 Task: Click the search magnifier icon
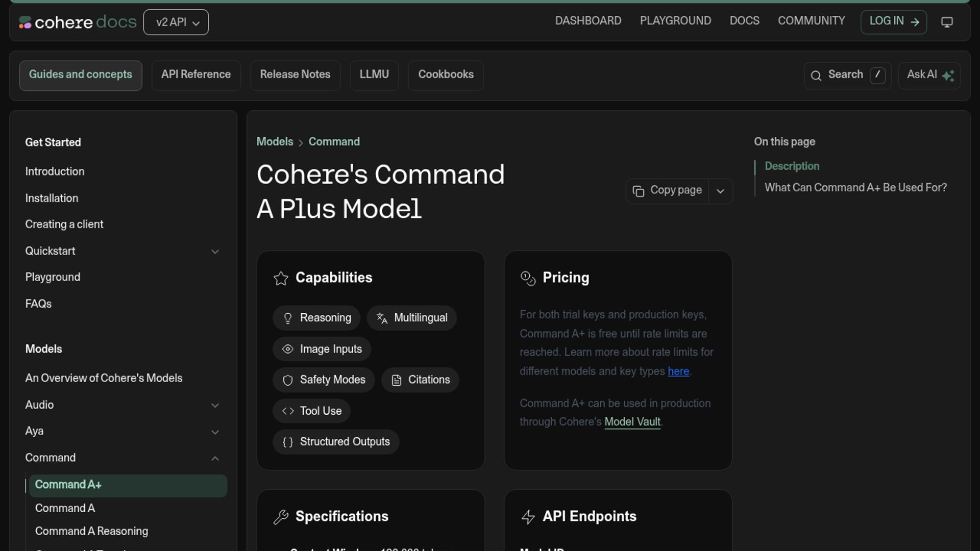tap(816, 76)
